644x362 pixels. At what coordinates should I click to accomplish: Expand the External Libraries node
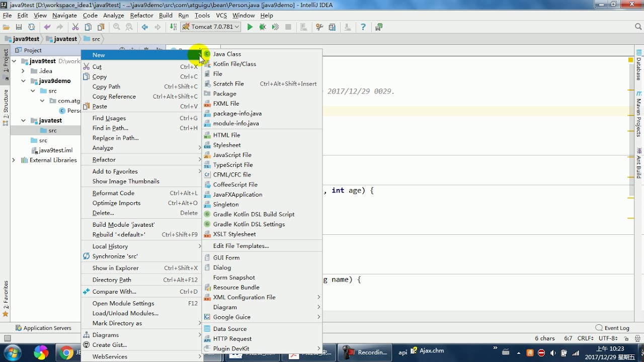pyautogui.click(x=14, y=160)
